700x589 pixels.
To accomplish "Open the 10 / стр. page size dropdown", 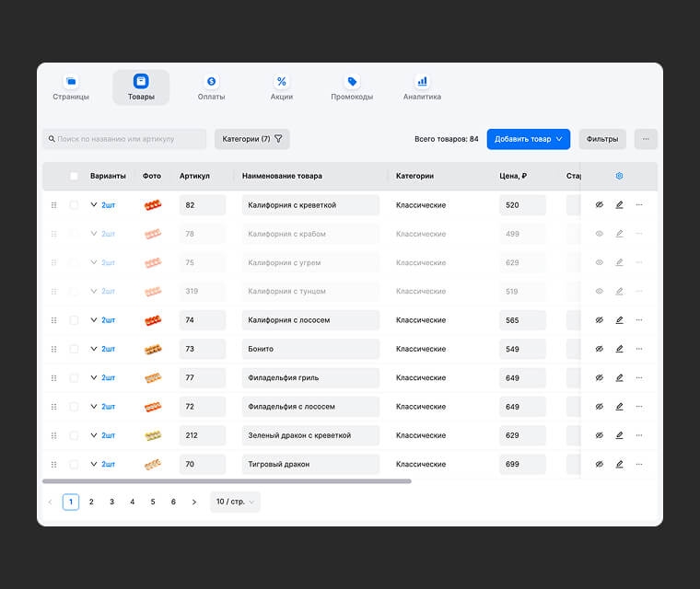I will [235, 502].
